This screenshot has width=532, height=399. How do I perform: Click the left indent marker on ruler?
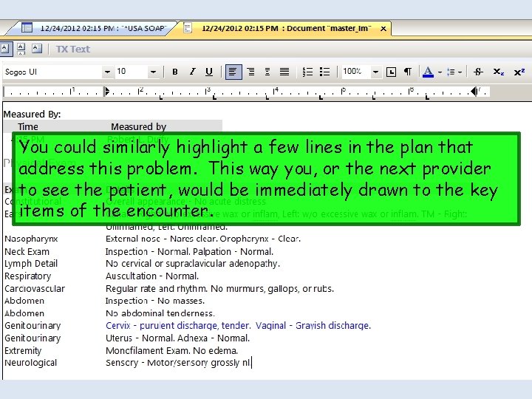point(107,92)
